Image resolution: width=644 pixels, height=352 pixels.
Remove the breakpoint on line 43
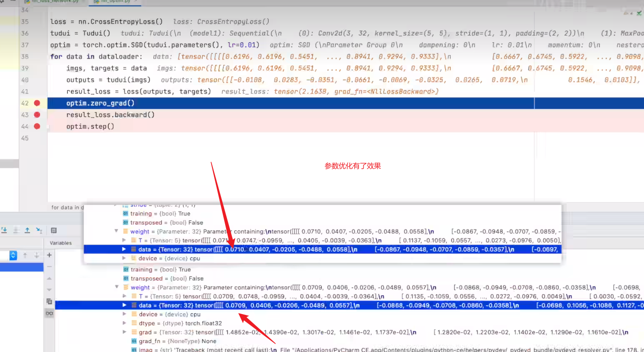tap(37, 115)
